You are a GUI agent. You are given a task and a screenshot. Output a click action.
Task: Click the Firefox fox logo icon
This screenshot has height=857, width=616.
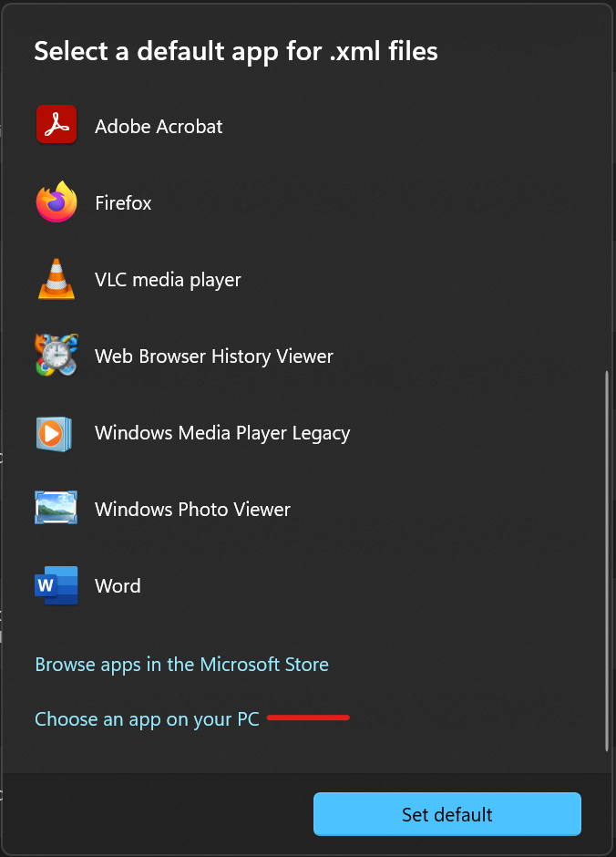pyautogui.click(x=56, y=202)
